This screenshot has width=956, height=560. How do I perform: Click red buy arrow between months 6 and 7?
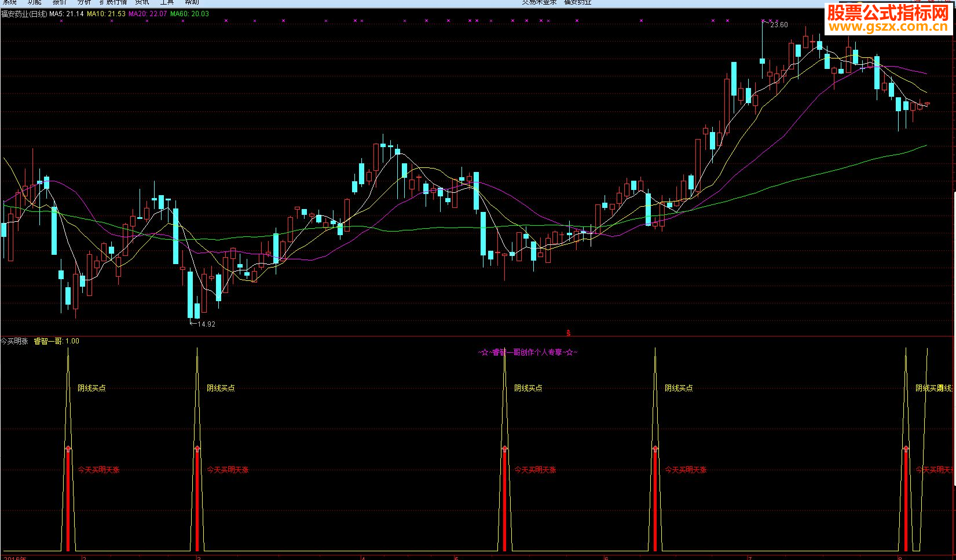pyautogui.click(x=655, y=449)
